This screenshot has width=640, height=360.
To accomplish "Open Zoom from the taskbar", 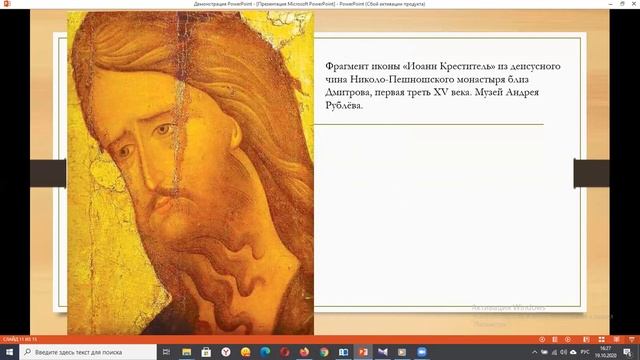I will (422, 352).
